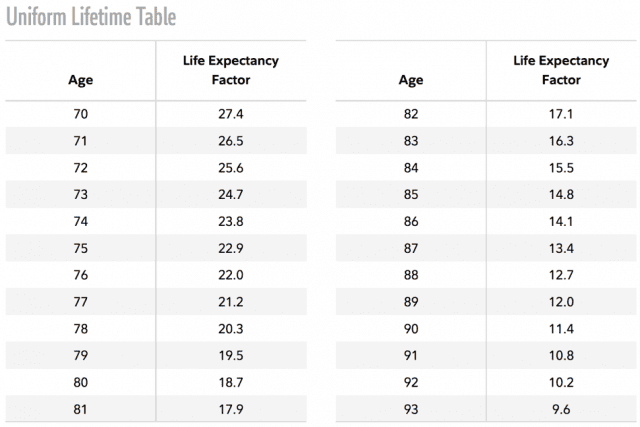Click the right Life Expectancy Factor header
The image size is (640, 427).
click(561, 70)
